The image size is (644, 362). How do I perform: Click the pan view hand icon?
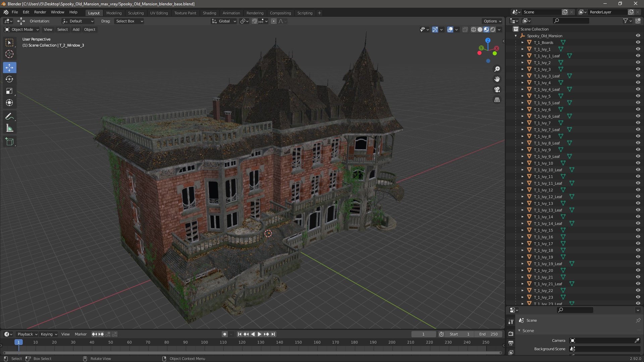pyautogui.click(x=497, y=79)
